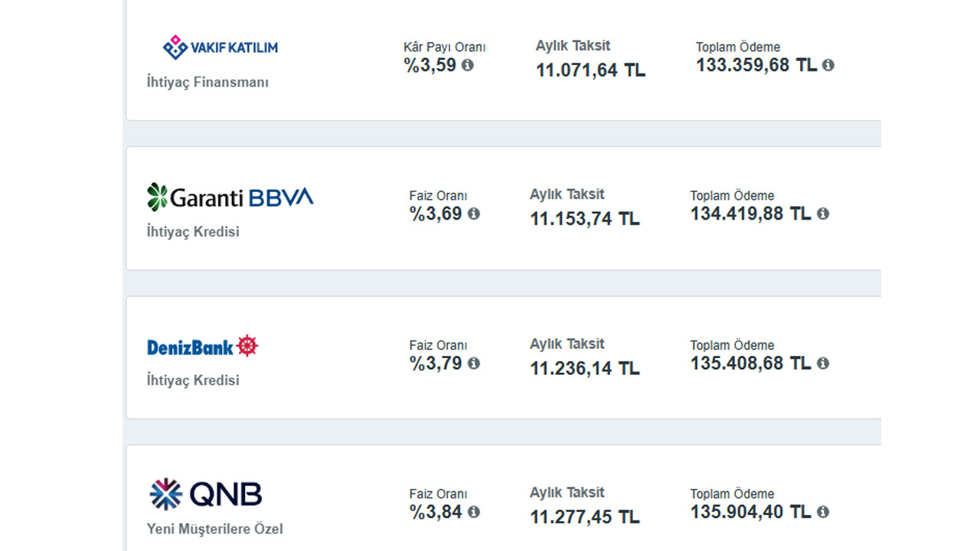Select Yeni Müşterilere Özel under QNB
The height and width of the screenshot is (551, 980).
214,529
